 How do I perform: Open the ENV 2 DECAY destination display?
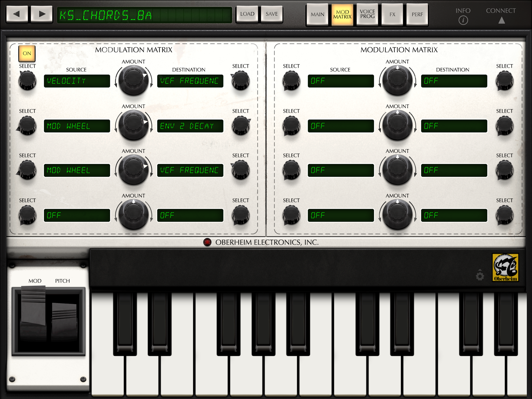pos(190,126)
